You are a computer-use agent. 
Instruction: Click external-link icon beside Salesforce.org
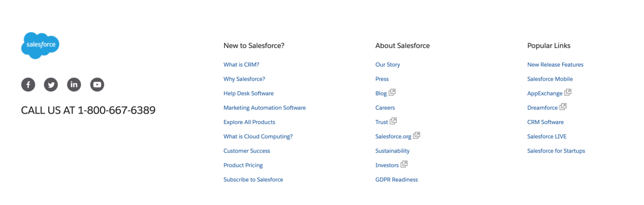point(417,136)
